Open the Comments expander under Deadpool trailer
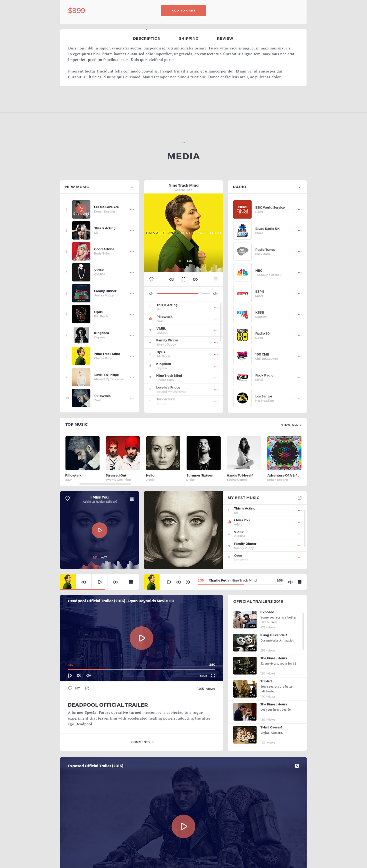 click(x=143, y=742)
